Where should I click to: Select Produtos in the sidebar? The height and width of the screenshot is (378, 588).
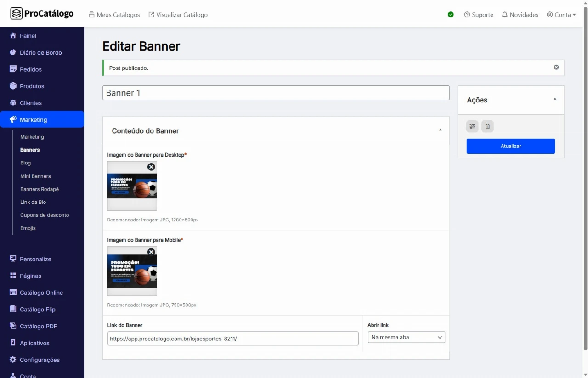[x=32, y=86]
